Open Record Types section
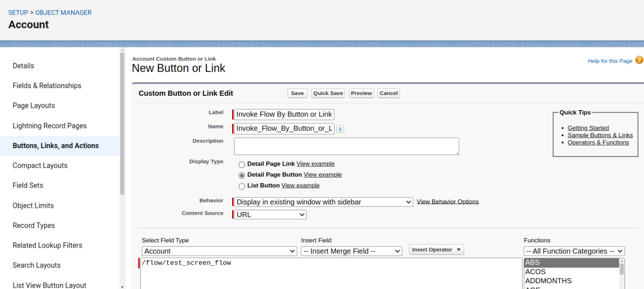 coord(34,225)
